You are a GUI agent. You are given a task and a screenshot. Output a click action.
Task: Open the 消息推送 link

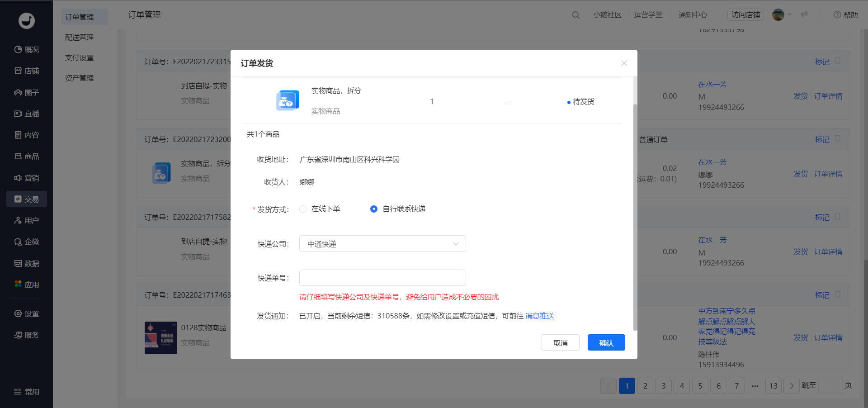tap(540, 316)
